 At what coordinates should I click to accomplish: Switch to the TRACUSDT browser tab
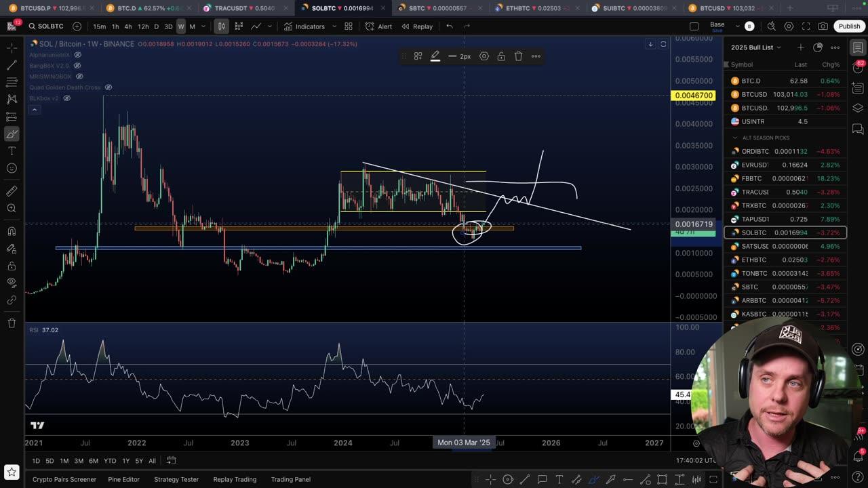245,8
